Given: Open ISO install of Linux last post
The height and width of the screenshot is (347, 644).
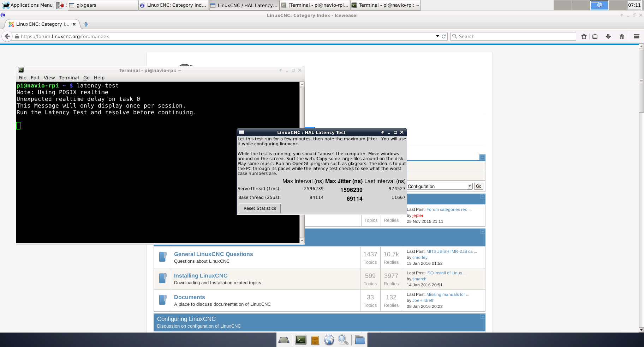Looking at the screenshot, I should pyautogui.click(x=446, y=273).
